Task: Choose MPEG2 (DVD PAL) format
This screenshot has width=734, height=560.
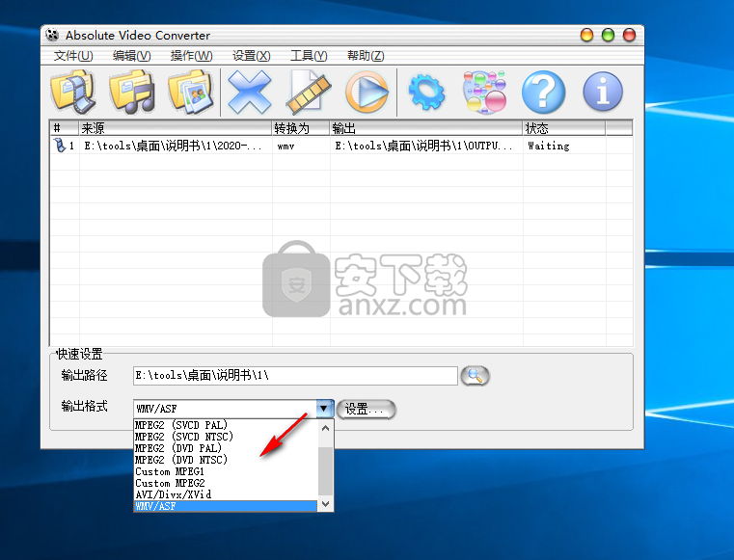Action: coord(226,448)
